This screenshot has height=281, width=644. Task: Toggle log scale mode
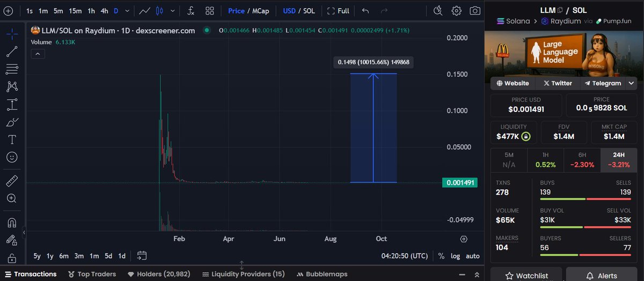coord(455,256)
